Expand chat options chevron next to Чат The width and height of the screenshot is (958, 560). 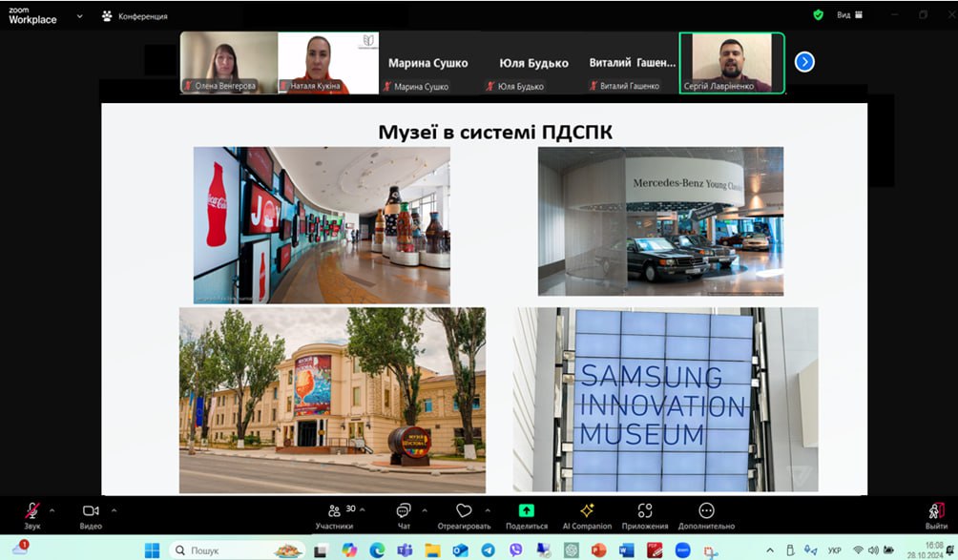[x=425, y=510]
